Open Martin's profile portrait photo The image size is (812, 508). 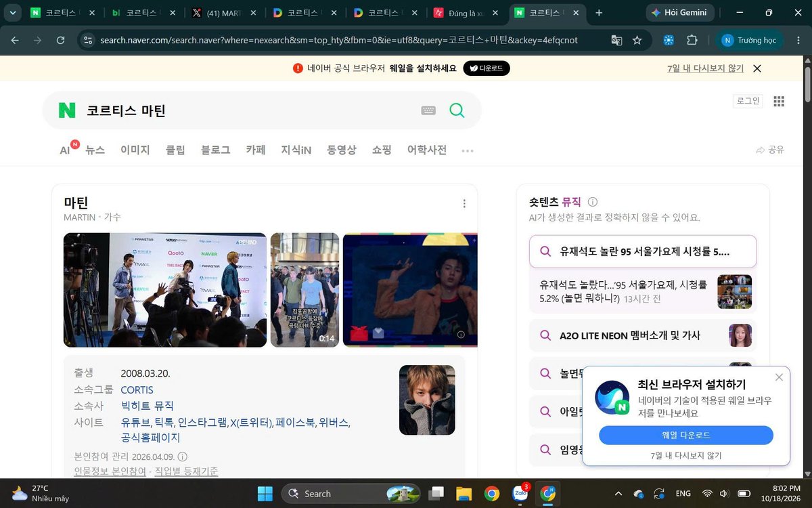click(x=427, y=400)
